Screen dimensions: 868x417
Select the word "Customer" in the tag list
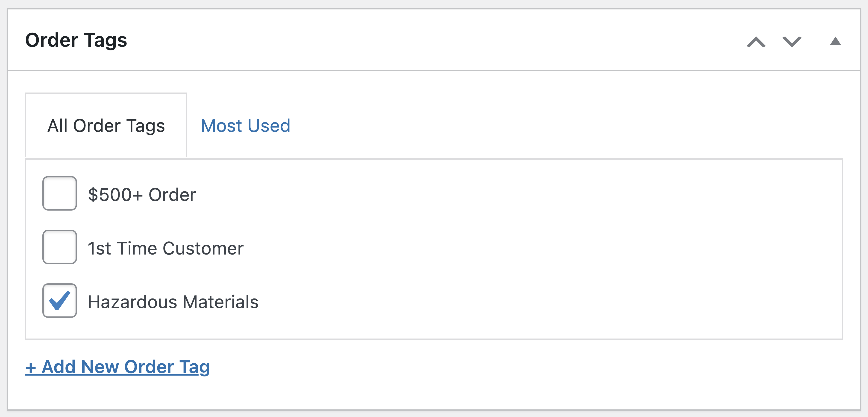(203, 248)
